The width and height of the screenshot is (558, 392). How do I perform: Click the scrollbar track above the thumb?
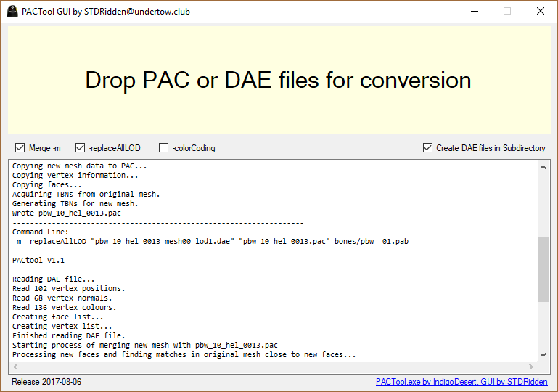543,203
